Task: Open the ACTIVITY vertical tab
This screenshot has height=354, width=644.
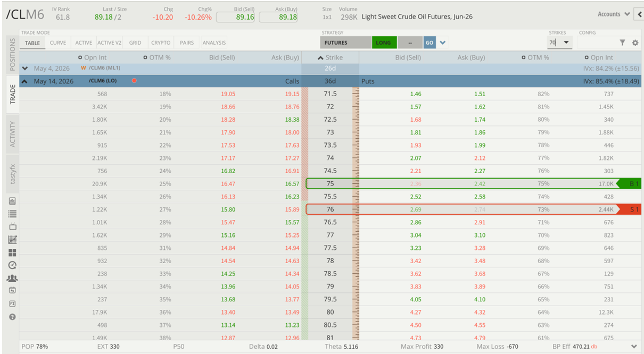Action: pos(13,134)
